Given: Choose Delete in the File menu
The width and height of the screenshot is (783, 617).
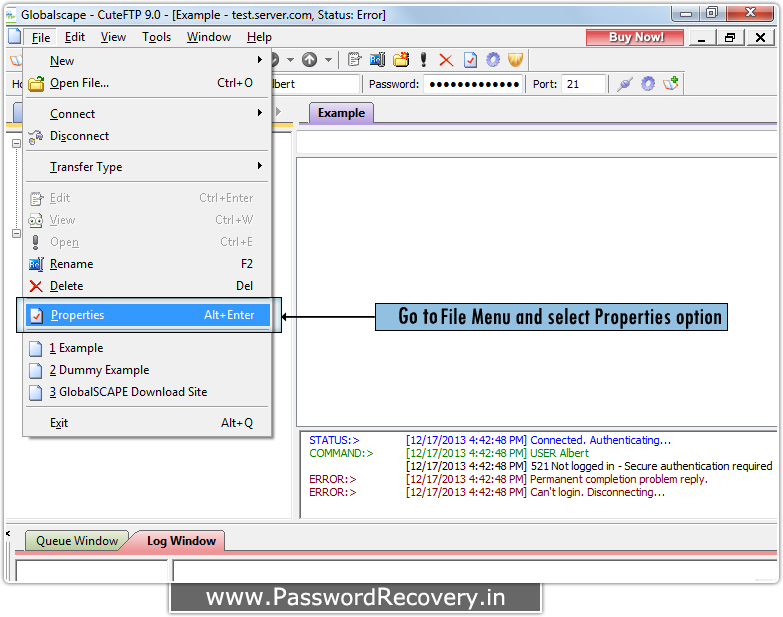Looking at the screenshot, I should [x=148, y=286].
